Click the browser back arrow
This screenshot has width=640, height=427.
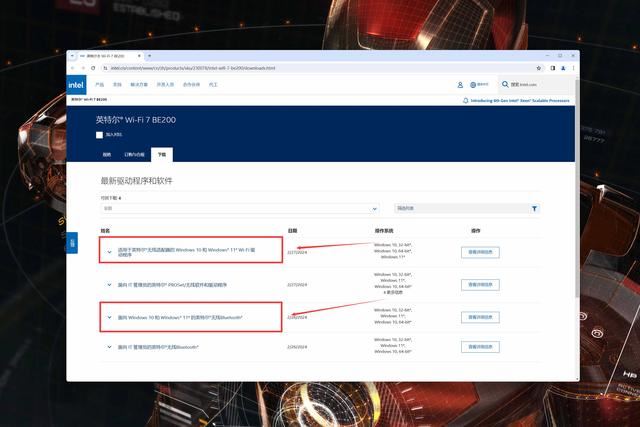(74, 68)
